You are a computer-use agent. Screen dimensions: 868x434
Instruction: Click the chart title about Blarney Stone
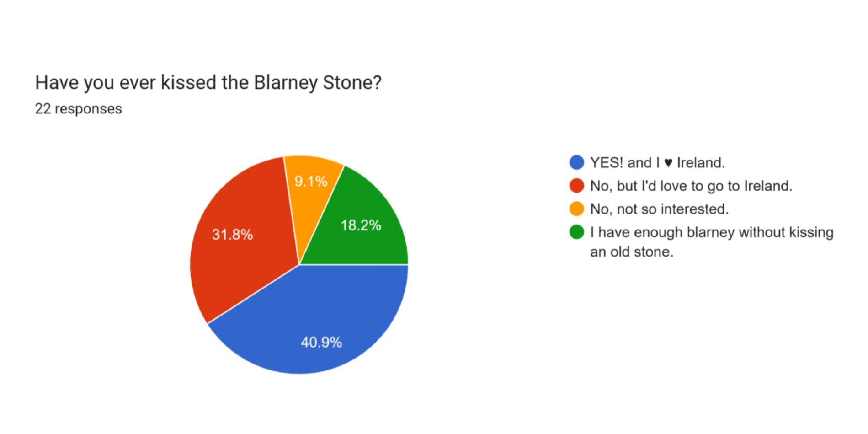208,83
